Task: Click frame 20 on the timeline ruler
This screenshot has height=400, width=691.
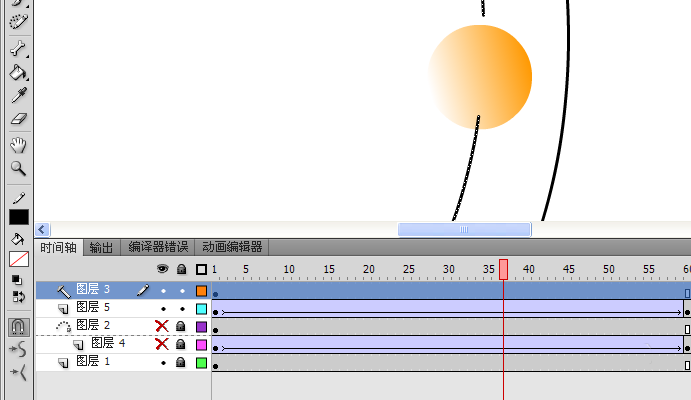Action: (x=369, y=269)
